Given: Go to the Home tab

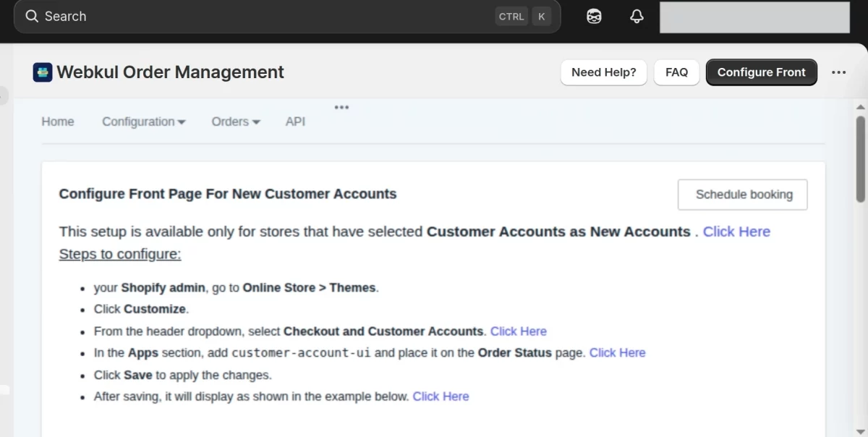Looking at the screenshot, I should point(58,122).
